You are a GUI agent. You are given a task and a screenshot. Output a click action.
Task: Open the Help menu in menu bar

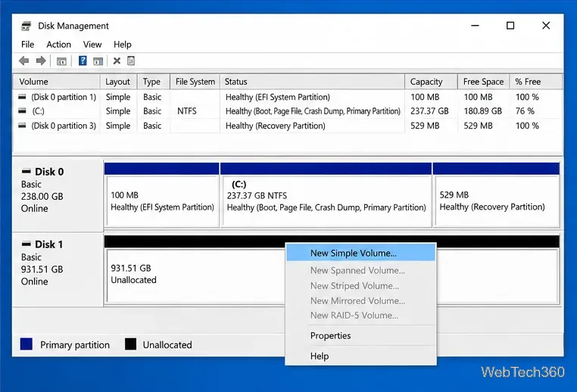point(122,45)
